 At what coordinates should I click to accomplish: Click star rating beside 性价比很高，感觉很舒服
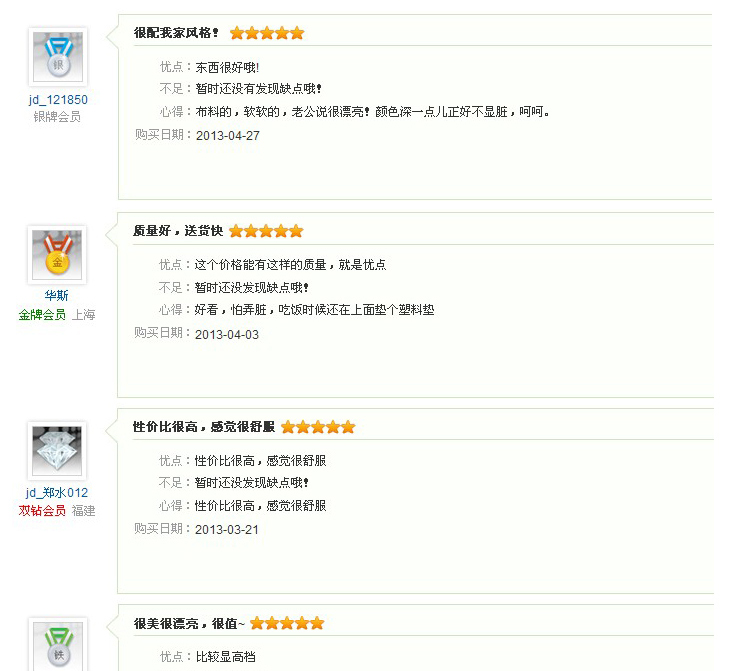pos(318,427)
